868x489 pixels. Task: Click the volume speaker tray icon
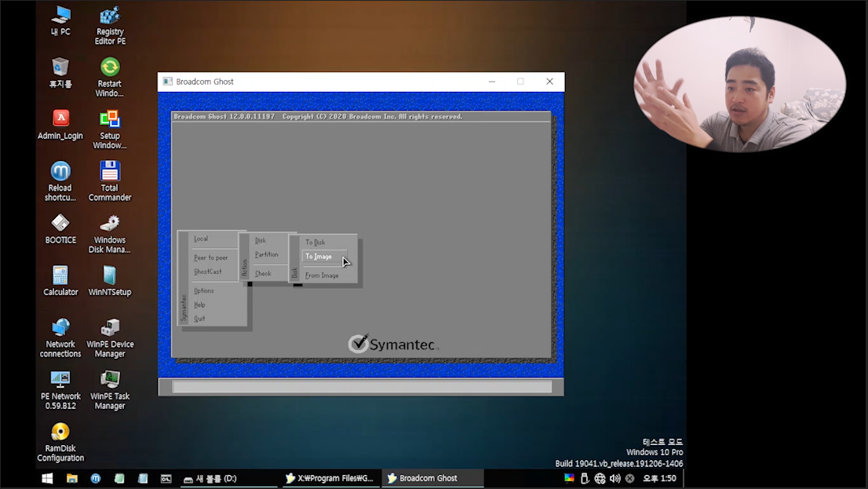[x=615, y=479]
